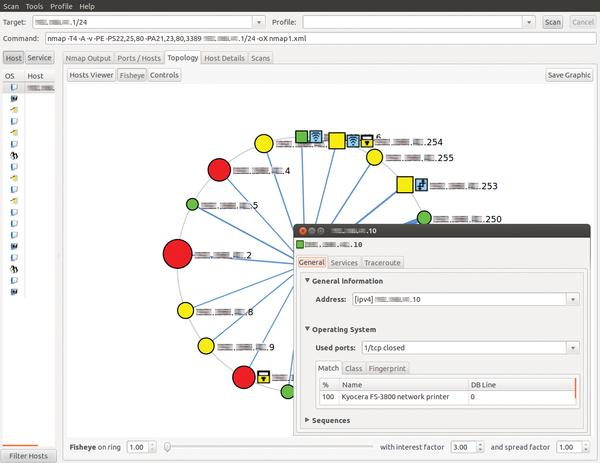Toggle the Controls panel button
Image resolution: width=600 pixels, height=463 pixels.
pos(164,75)
